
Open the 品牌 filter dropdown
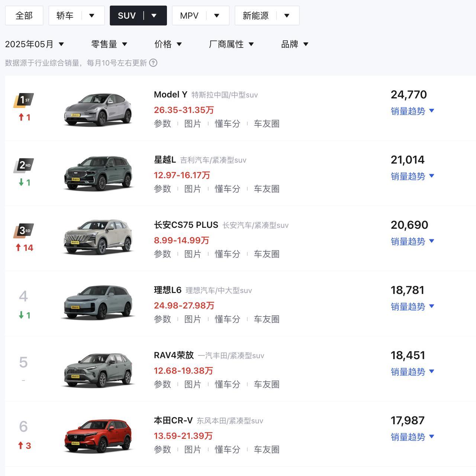tap(295, 44)
